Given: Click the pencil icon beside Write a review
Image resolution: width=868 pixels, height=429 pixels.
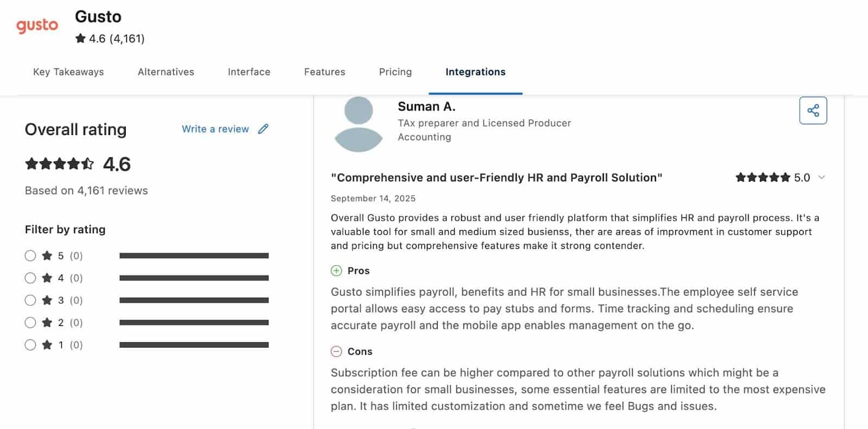Looking at the screenshot, I should (263, 129).
